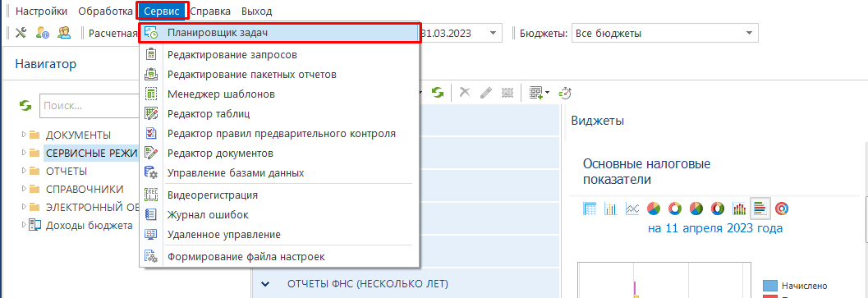
Task: Click the Виджеты panel header
Action: 597,121
